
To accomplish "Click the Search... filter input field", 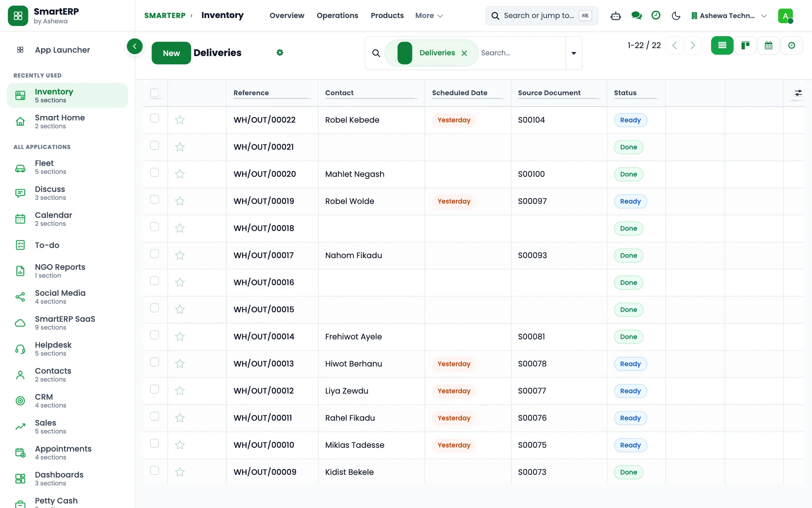I will pos(522,53).
